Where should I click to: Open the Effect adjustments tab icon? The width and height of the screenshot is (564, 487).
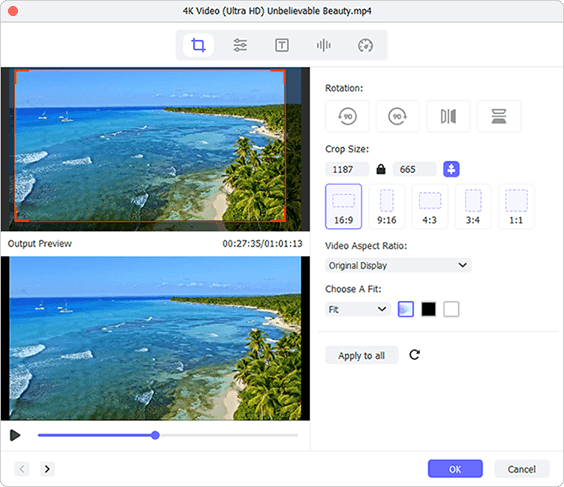click(x=240, y=45)
